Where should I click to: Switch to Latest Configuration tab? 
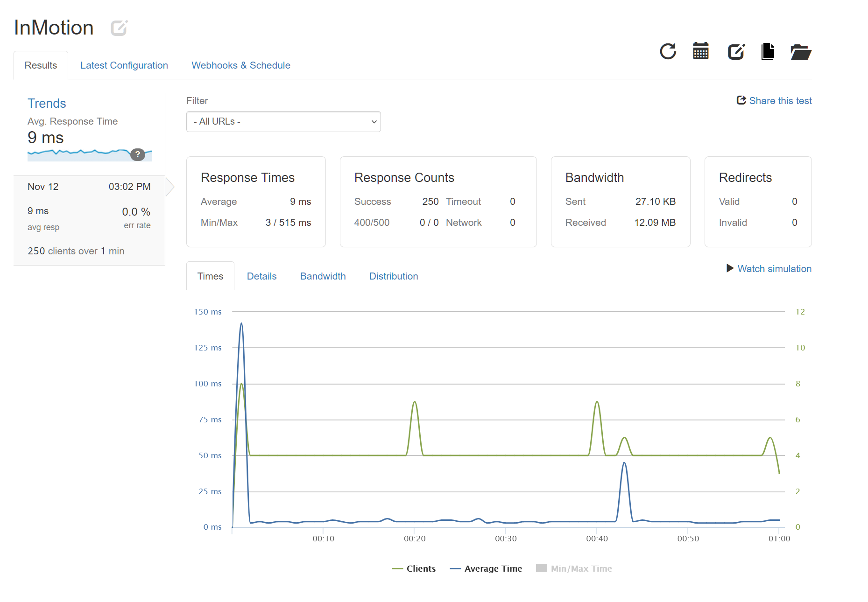pos(124,65)
